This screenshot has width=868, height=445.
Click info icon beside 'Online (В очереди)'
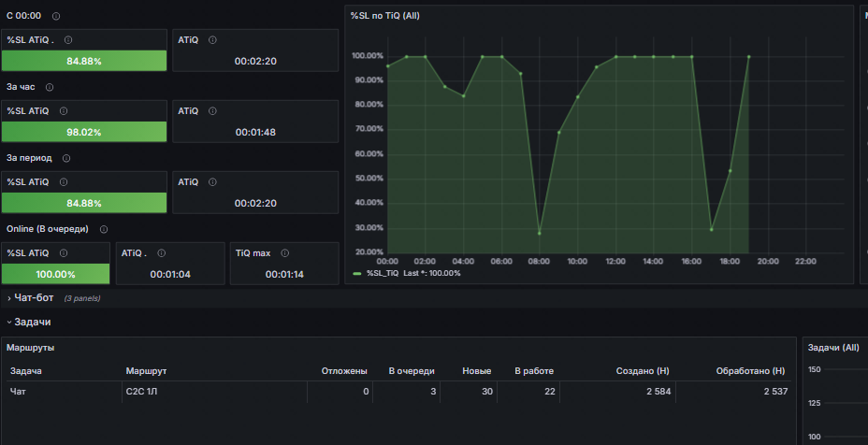tap(104, 229)
